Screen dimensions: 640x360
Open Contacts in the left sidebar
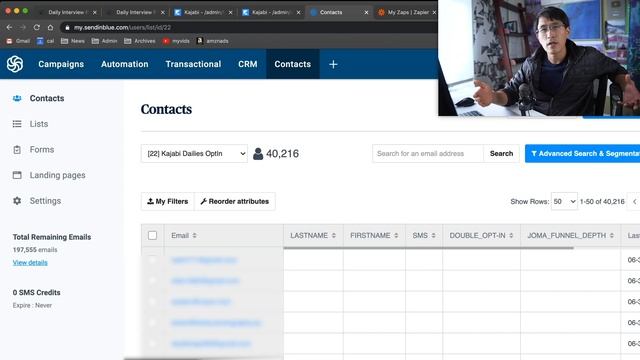[x=47, y=98]
